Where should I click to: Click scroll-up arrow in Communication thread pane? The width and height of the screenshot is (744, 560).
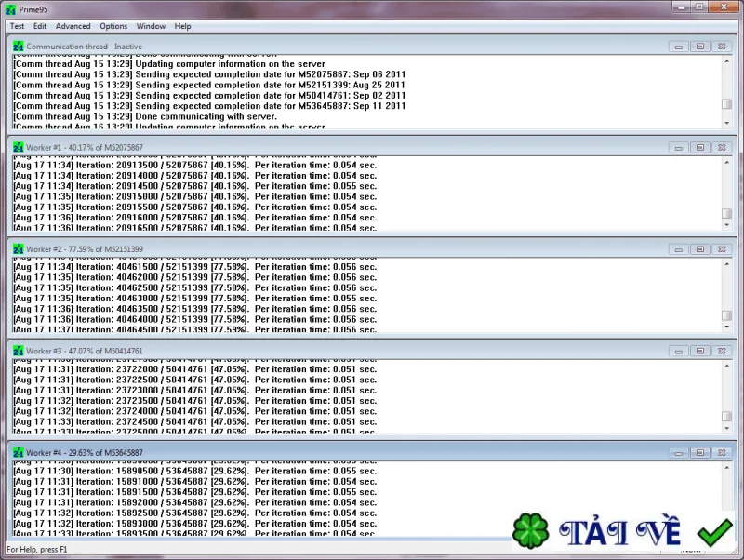(726, 61)
